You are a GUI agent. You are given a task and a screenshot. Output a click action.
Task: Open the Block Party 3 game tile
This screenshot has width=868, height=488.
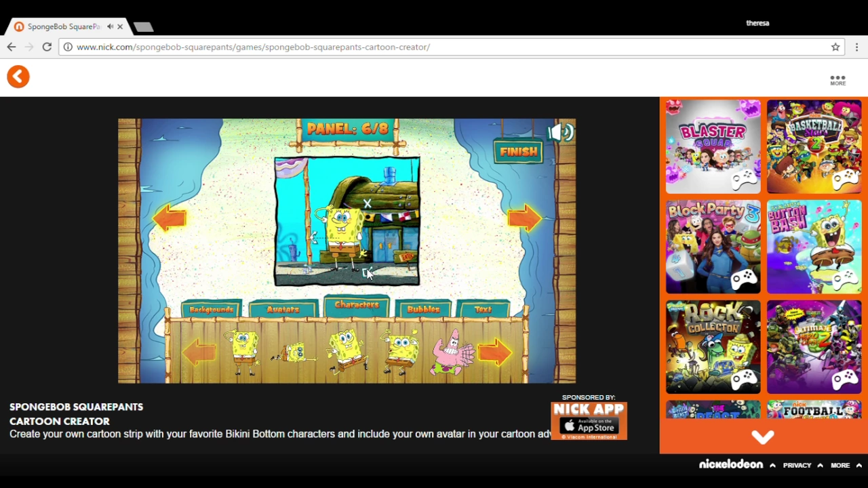tap(713, 247)
